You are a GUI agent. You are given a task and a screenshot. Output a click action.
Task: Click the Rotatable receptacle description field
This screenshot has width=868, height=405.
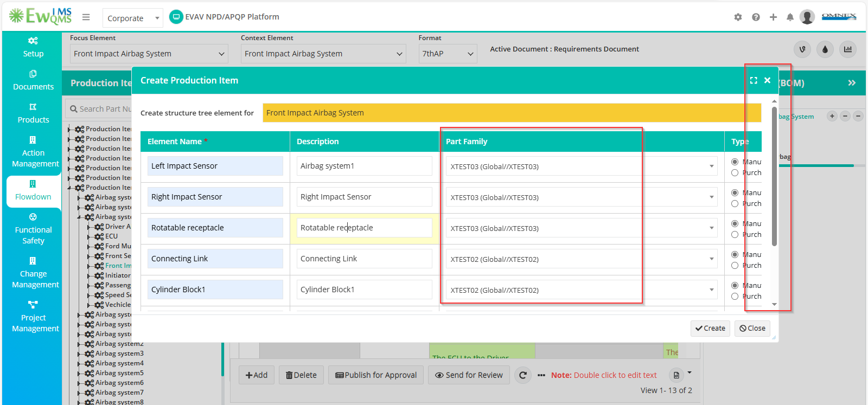coord(365,228)
